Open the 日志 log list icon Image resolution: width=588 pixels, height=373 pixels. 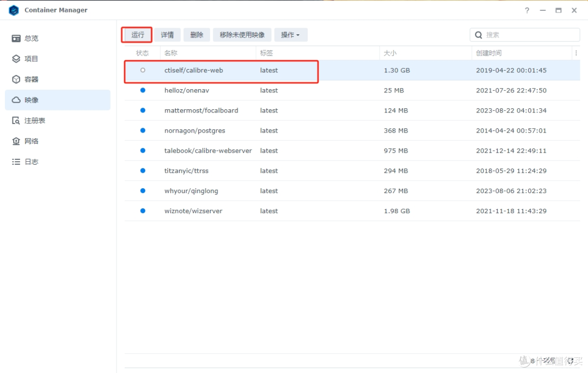click(16, 162)
